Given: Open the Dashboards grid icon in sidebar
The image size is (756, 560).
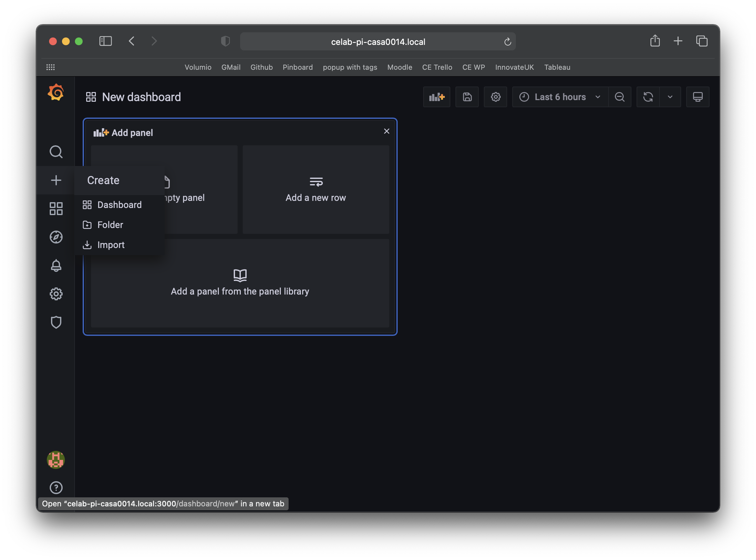Looking at the screenshot, I should (56, 209).
